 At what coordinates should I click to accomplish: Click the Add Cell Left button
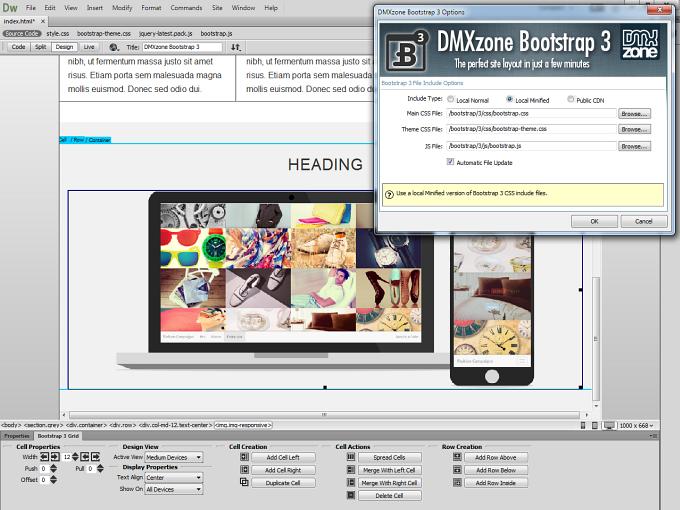(x=283, y=457)
